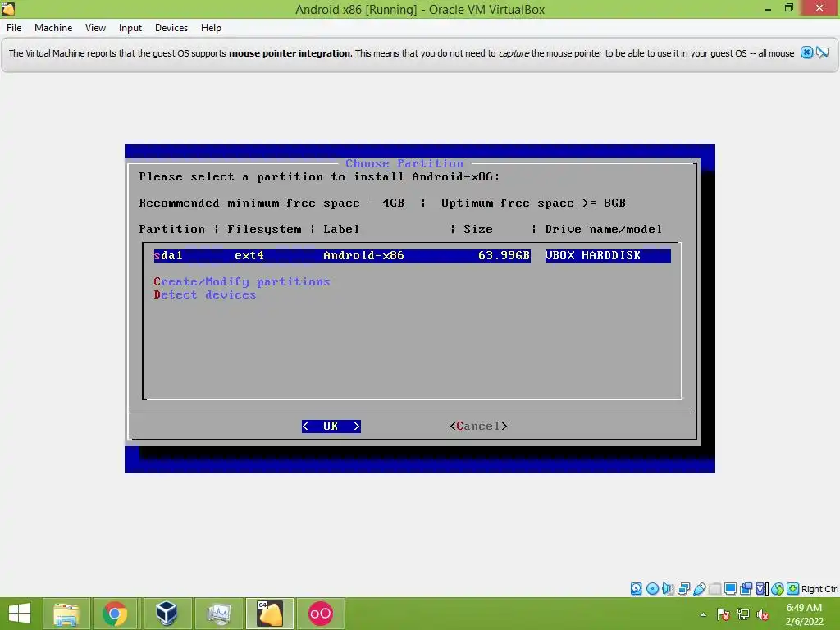Open the red double-circle taskbar app

coord(321,614)
